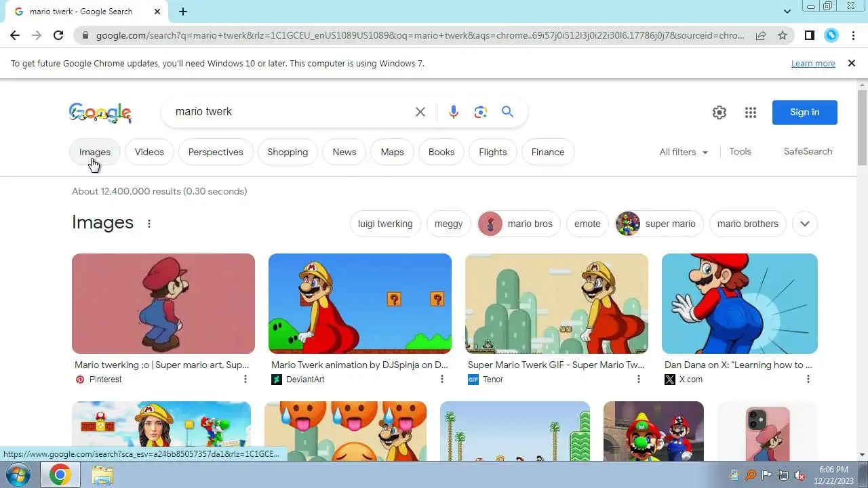Select the Images filter tab
The width and height of the screenshot is (868, 488).
coord(95,152)
